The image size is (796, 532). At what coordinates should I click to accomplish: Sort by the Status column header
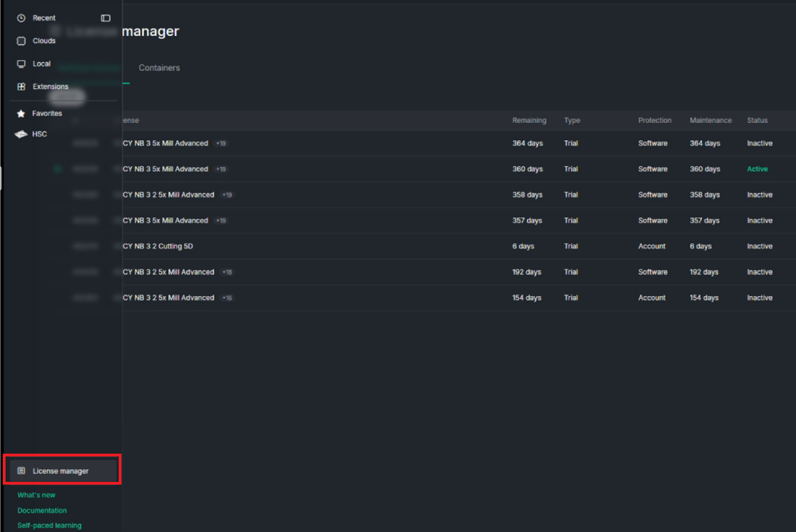(x=757, y=120)
